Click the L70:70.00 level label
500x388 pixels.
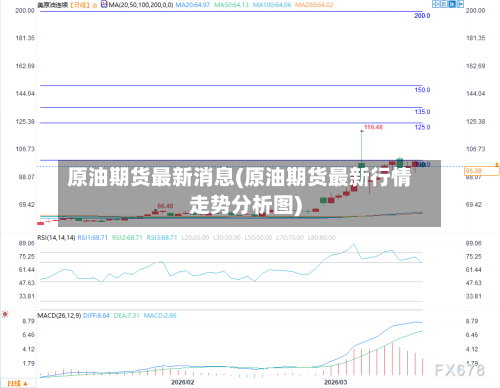(290, 238)
